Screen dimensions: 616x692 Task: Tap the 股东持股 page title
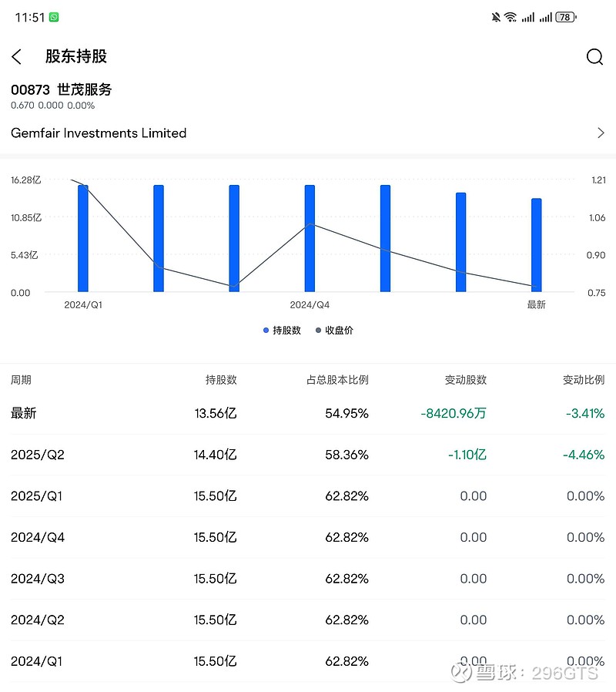(75, 56)
